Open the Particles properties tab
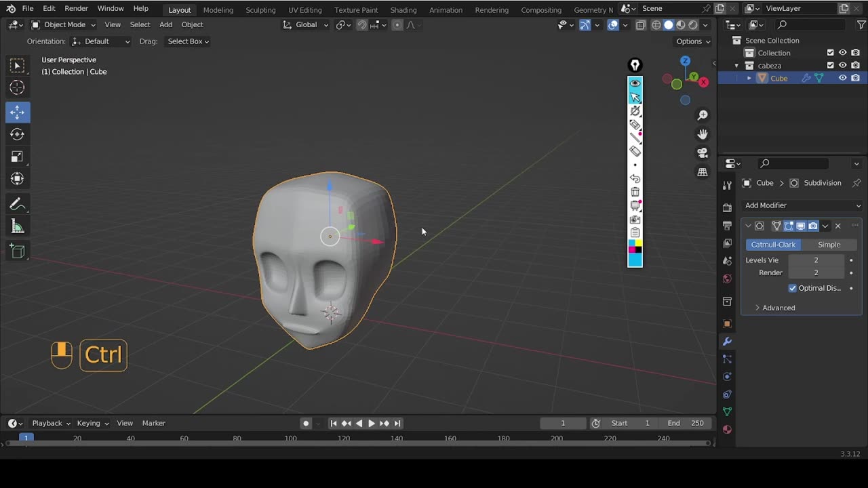 [727, 359]
